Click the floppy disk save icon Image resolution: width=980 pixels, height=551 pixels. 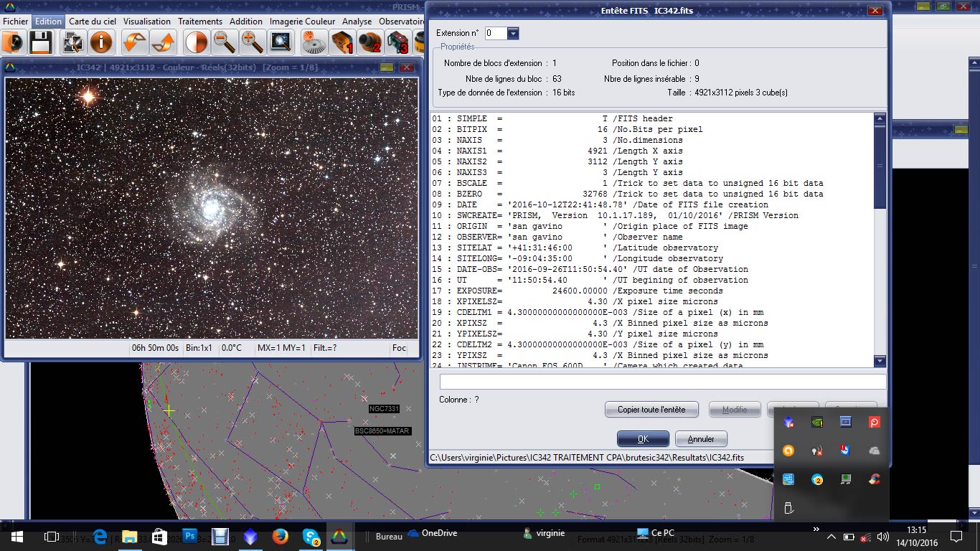click(40, 42)
